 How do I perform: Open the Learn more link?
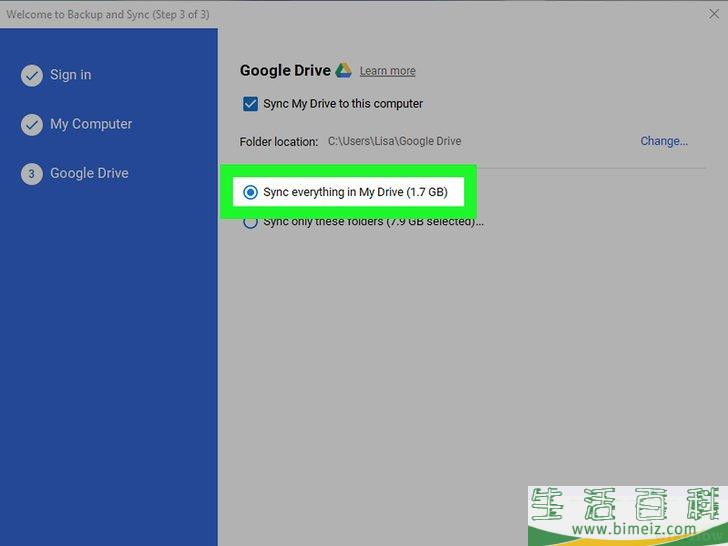pos(388,71)
